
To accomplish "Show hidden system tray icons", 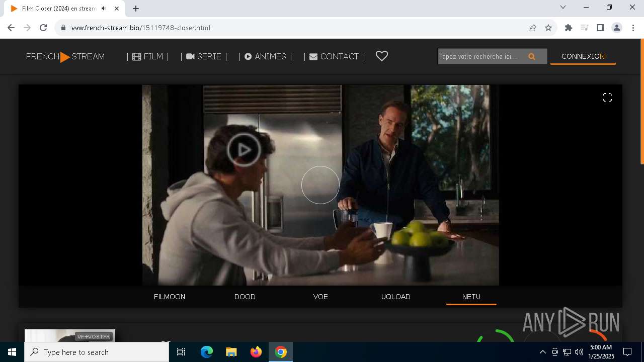I will (542, 352).
